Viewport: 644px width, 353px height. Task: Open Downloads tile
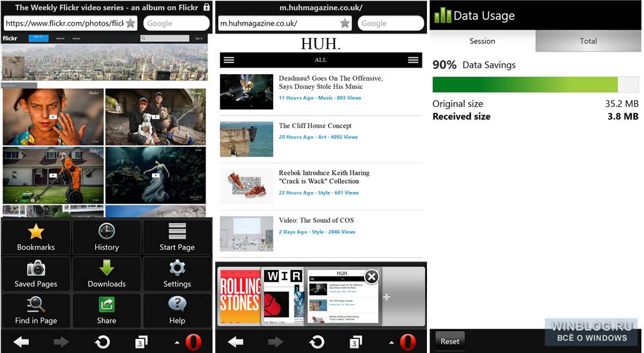point(106,274)
